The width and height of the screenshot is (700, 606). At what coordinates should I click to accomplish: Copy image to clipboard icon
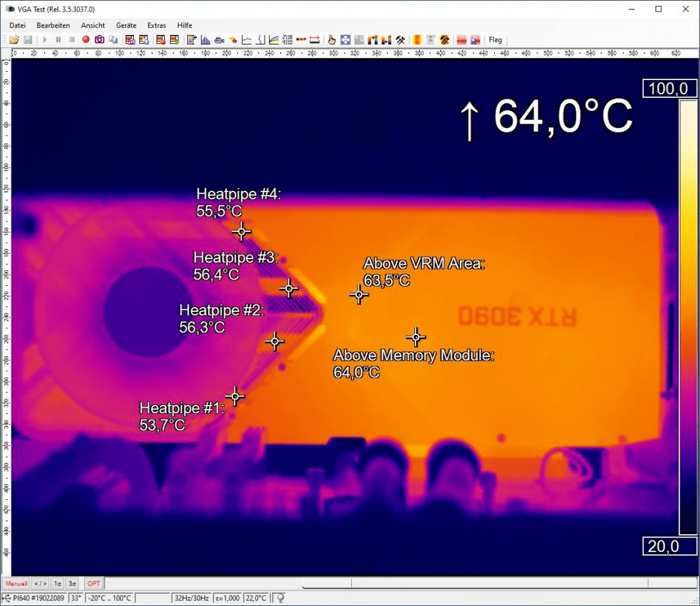point(113,40)
